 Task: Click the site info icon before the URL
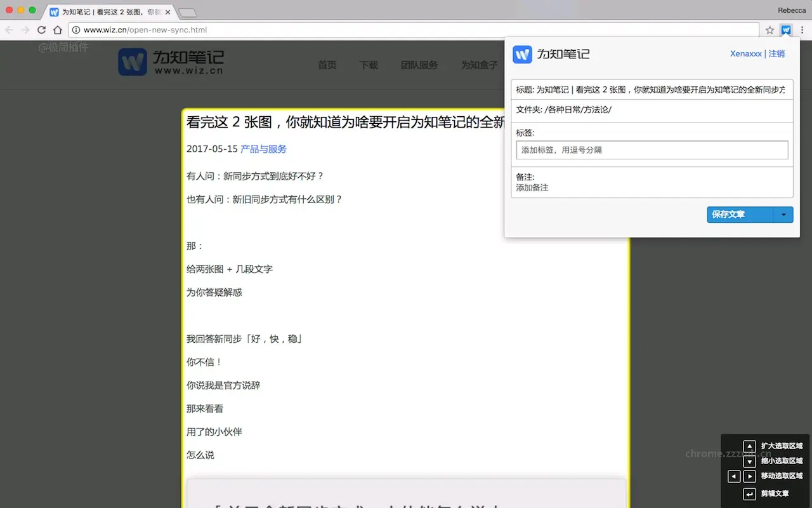click(x=76, y=30)
